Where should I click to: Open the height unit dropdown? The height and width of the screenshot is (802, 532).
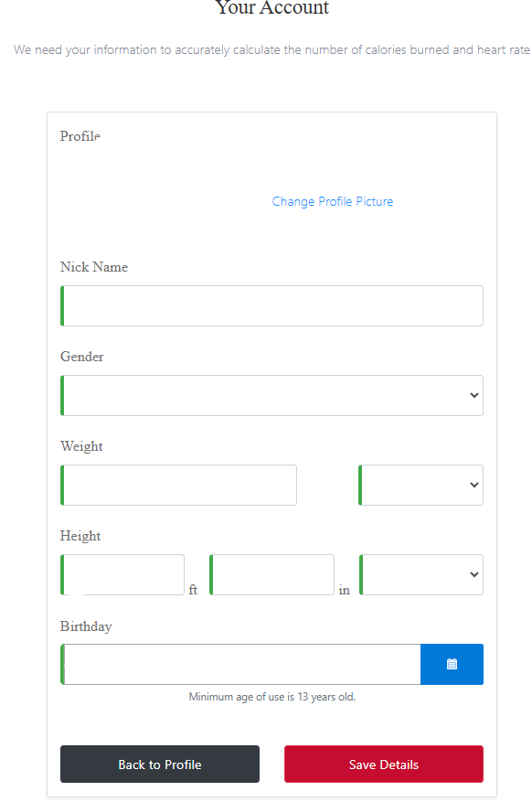pyautogui.click(x=421, y=574)
